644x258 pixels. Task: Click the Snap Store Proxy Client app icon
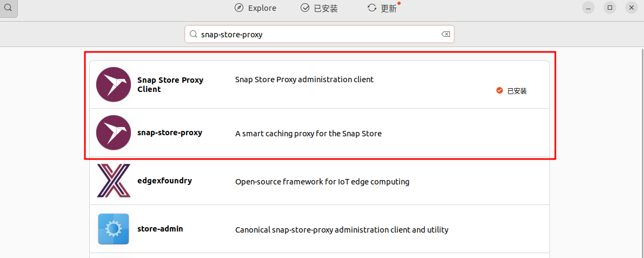click(x=114, y=84)
